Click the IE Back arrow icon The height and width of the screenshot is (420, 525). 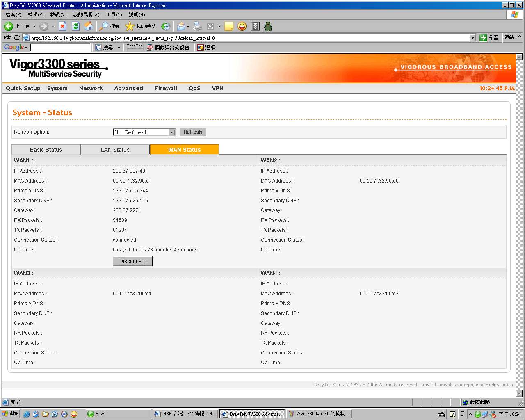coord(9,26)
